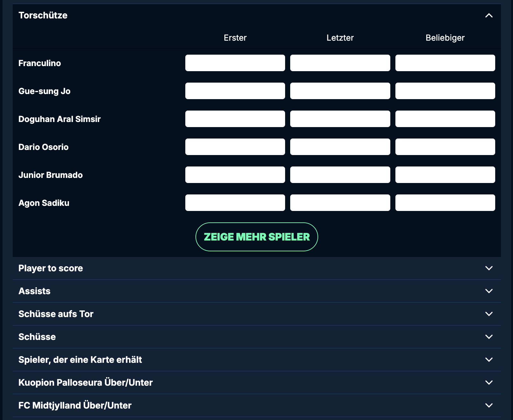The image size is (513, 420).
Task: Click the Erster column header
Action: (x=235, y=37)
